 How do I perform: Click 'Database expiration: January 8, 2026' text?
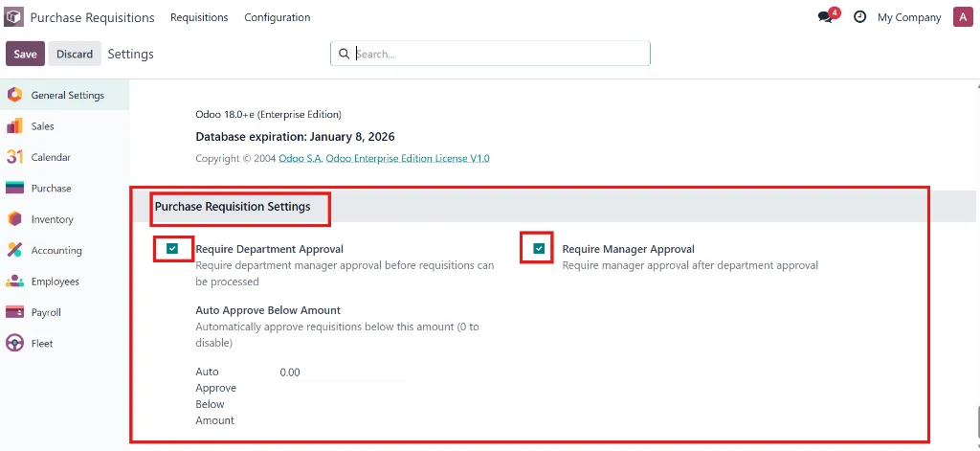coord(295,136)
